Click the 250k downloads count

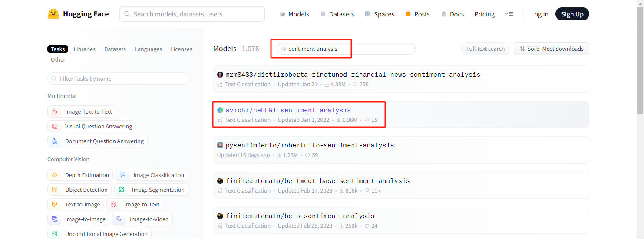tap(348, 226)
